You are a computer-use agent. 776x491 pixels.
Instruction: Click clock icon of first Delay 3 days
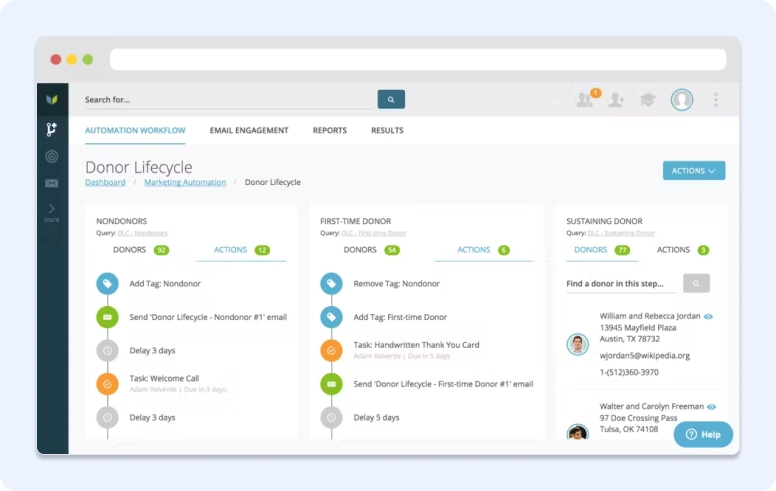point(107,350)
